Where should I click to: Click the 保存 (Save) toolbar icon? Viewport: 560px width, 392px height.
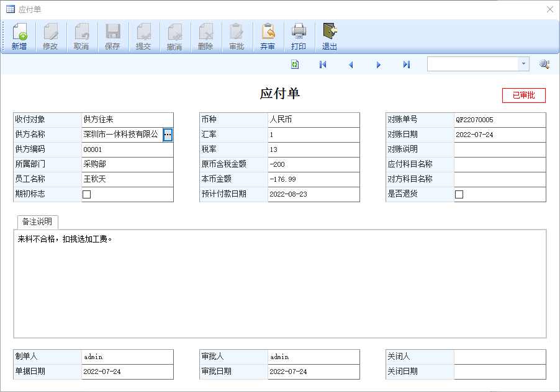[112, 36]
